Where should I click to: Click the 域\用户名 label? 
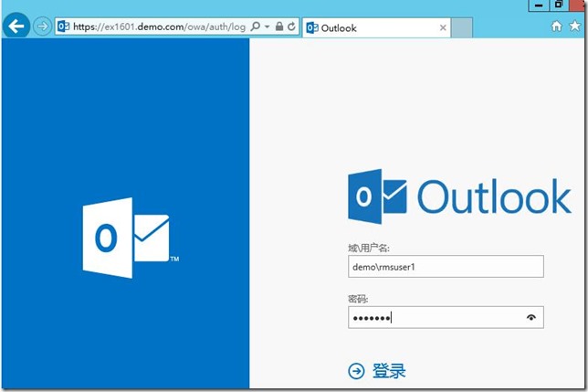pos(369,248)
